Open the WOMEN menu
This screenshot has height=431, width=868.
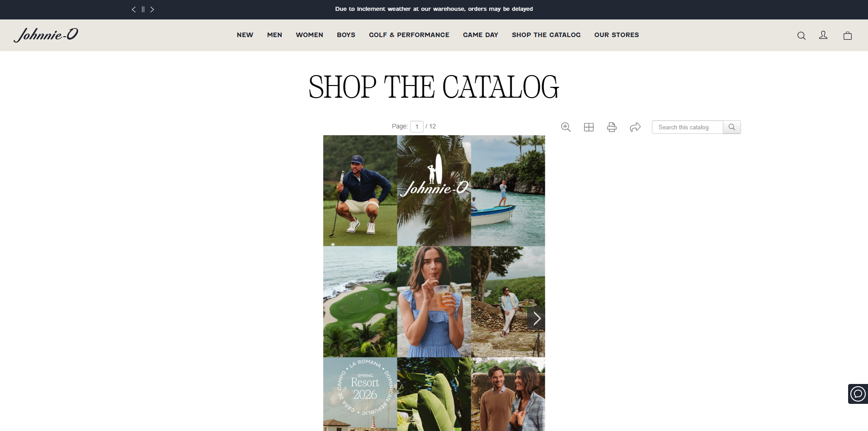[x=309, y=35]
